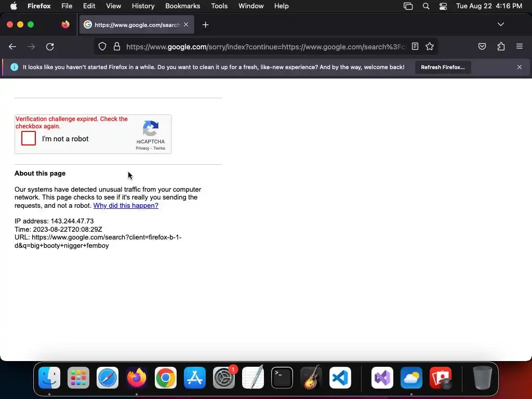The height and width of the screenshot is (399, 532).
Task: Open the File menu
Action: (x=67, y=6)
